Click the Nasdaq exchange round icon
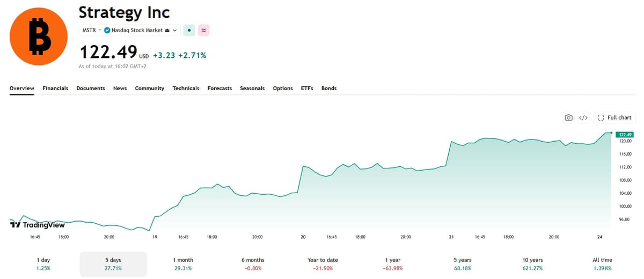 pos(107,31)
